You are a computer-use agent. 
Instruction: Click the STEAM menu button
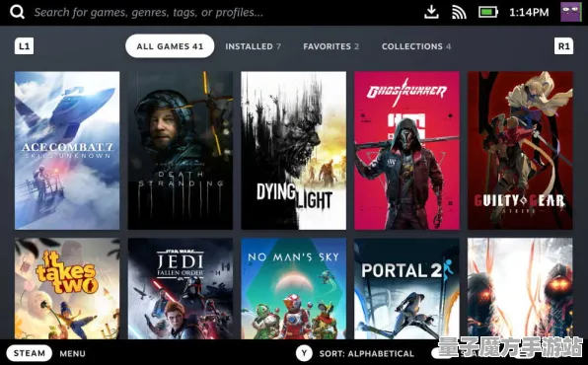point(30,353)
